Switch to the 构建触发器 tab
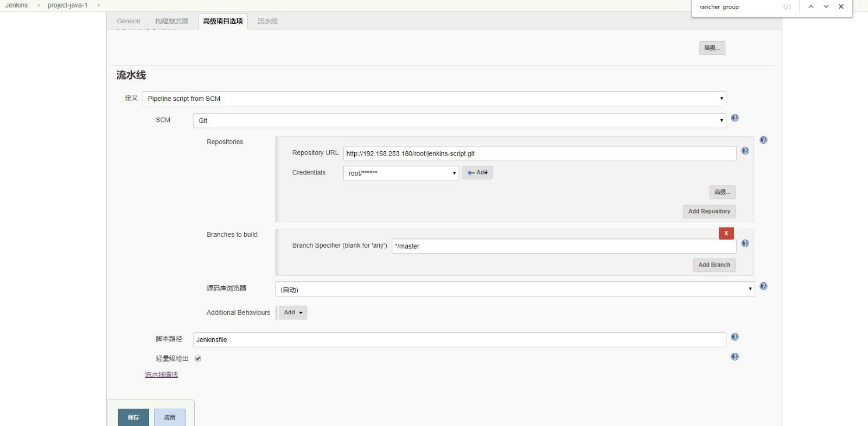The image size is (868, 426). (171, 21)
